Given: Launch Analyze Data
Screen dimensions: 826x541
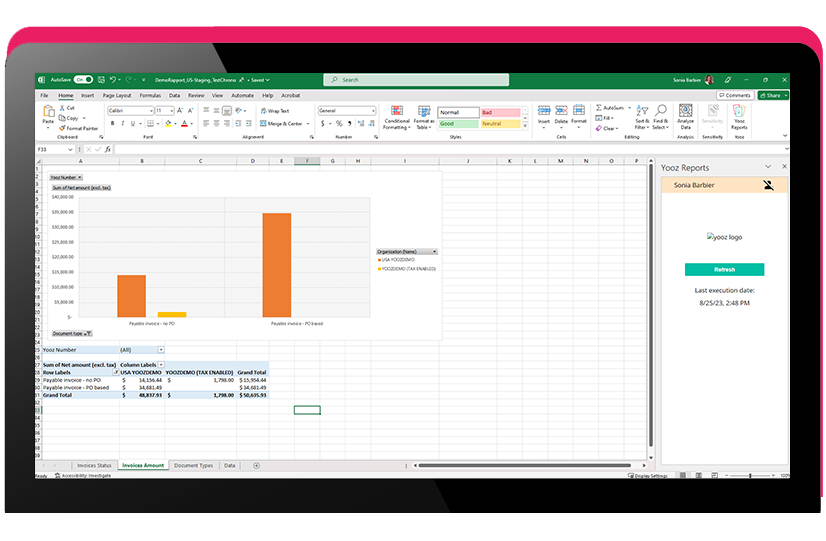Looking at the screenshot, I should click(x=685, y=117).
